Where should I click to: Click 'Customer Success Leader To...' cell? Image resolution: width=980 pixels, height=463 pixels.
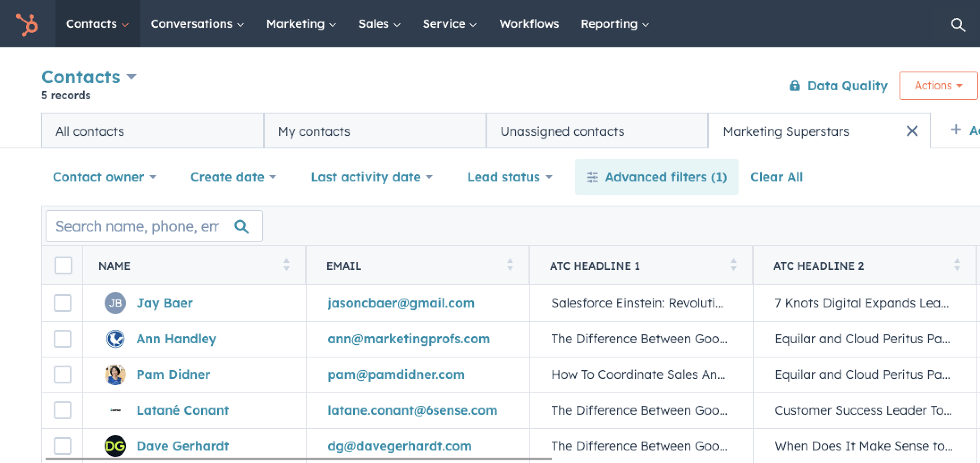pos(863,410)
